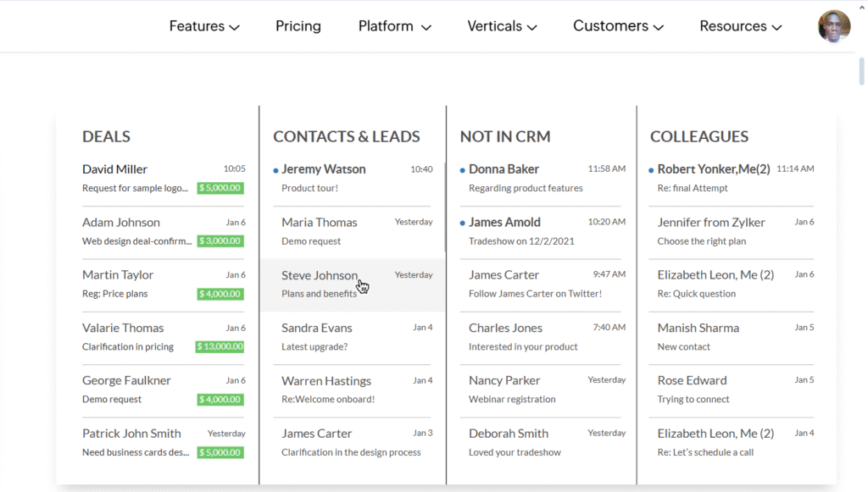The height and width of the screenshot is (492, 868).
Task: Open David Miller's sample logo request
Action: click(164, 178)
